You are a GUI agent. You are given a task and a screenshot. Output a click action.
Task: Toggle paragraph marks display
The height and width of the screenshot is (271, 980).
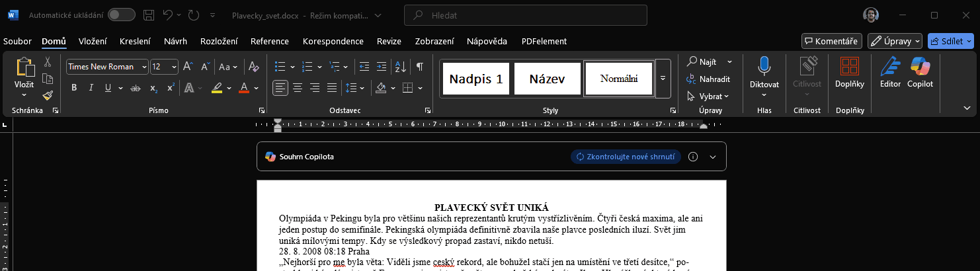coord(419,67)
